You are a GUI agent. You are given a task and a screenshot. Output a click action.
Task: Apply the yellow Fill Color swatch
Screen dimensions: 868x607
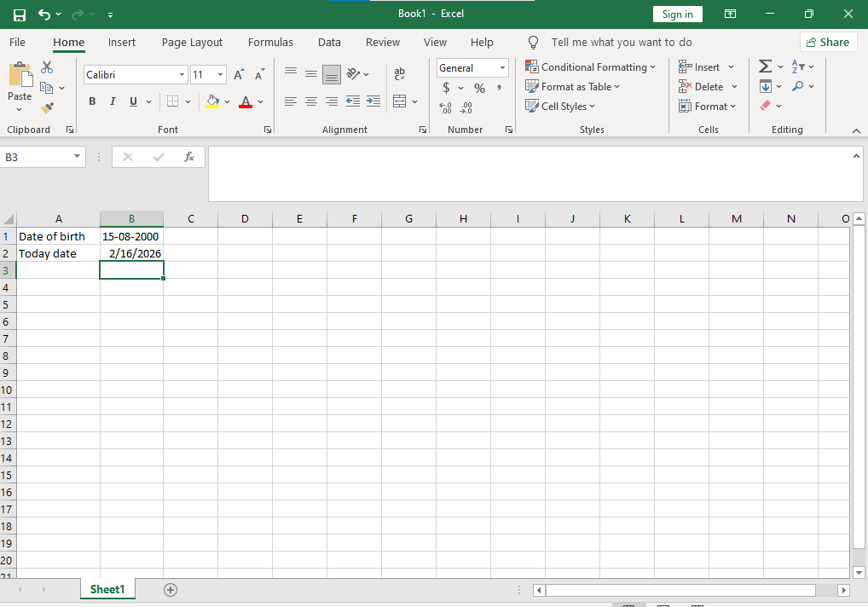pos(213,101)
